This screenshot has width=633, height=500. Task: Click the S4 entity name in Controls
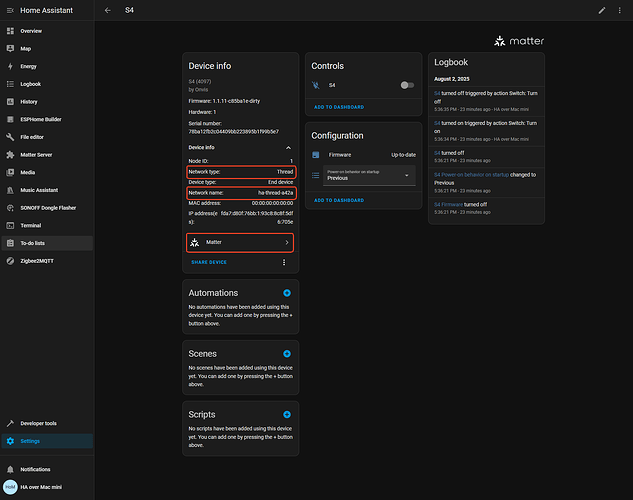(332, 85)
